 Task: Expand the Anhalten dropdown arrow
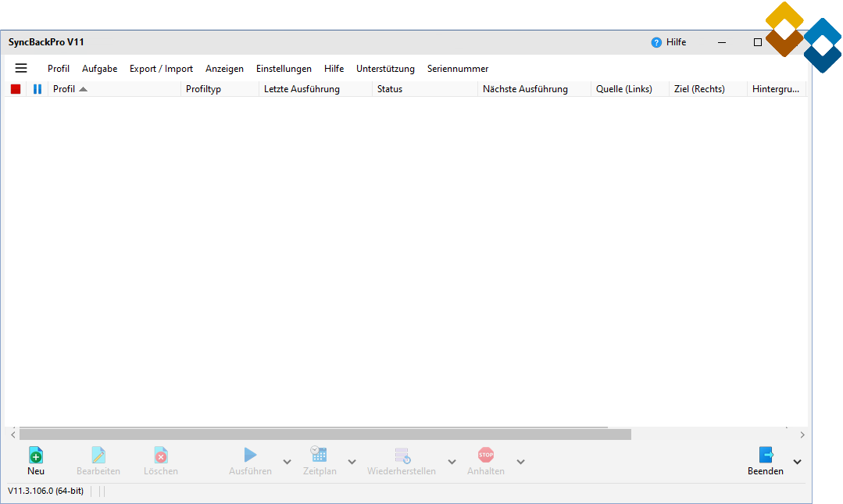[520, 462]
